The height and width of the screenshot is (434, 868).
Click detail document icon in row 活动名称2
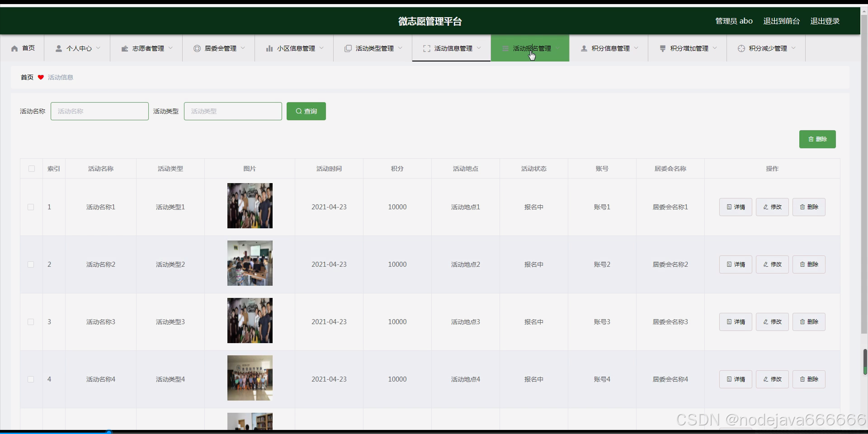729,264
